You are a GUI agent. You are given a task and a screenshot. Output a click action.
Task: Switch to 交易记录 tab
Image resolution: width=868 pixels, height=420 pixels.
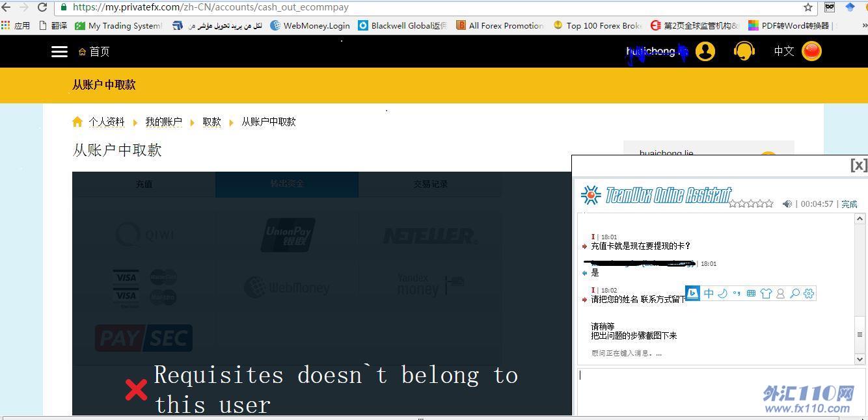point(430,184)
